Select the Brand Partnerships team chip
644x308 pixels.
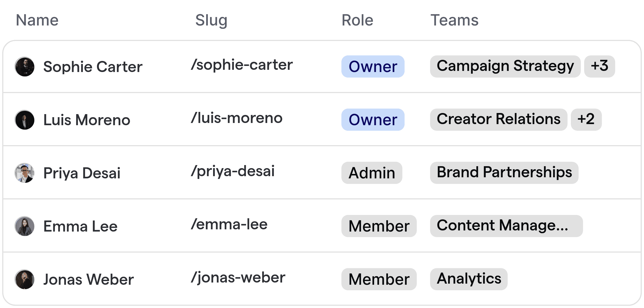pos(504,173)
